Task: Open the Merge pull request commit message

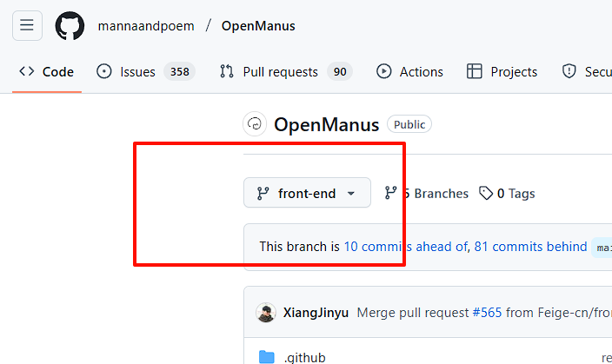Action: pyautogui.click(x=413, y=313)
